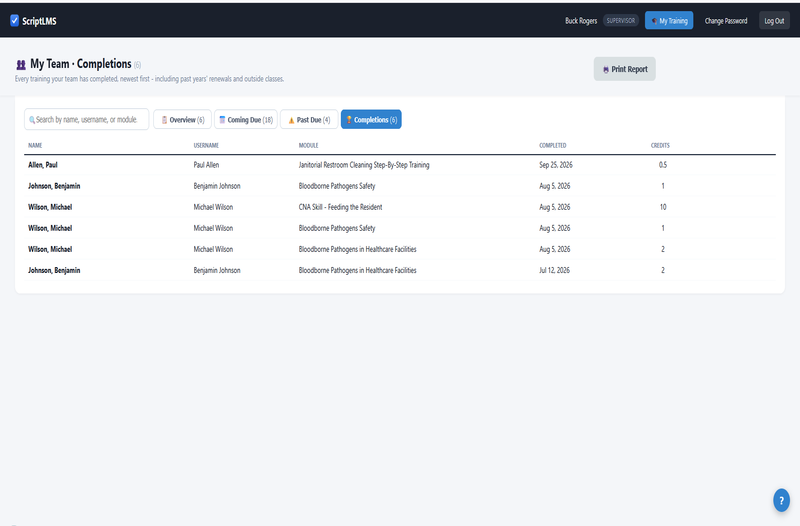Click the Completions trophy icon
Viewport: 800px width, 526px height.
tap(349, 119)
